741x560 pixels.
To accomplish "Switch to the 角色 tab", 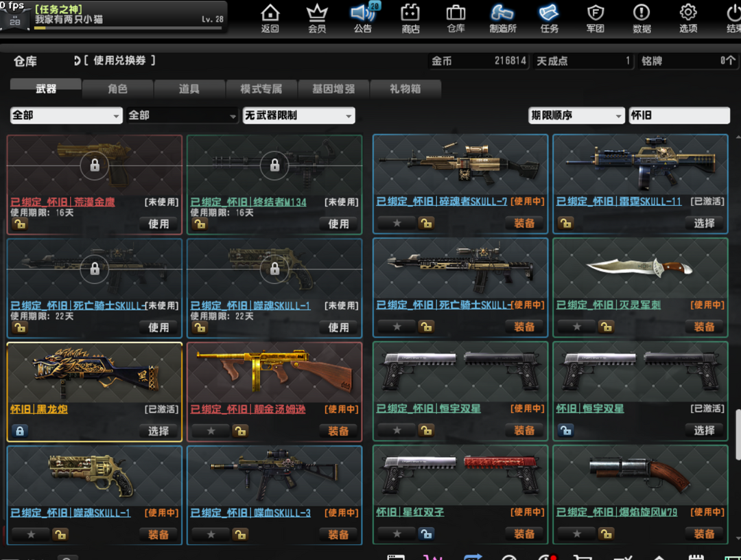I will (118, 89).
